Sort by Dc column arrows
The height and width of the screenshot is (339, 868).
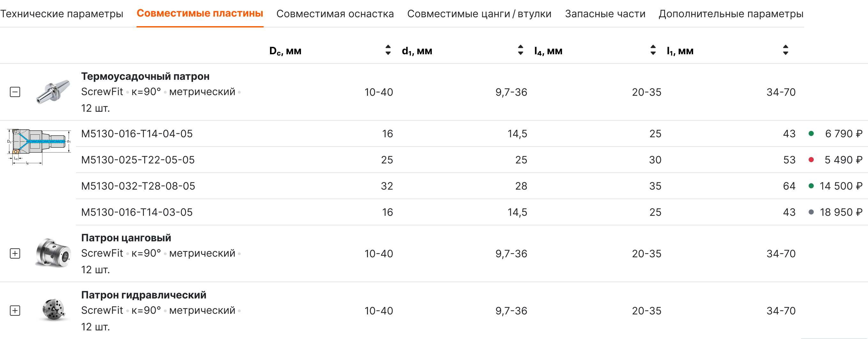tap(388, 50)
